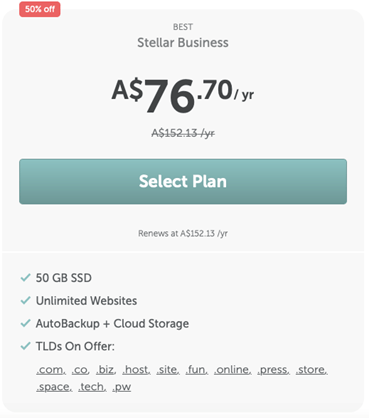
Task: Click the checkmark beside TLDs On Offer
Action: coord(26,346)
